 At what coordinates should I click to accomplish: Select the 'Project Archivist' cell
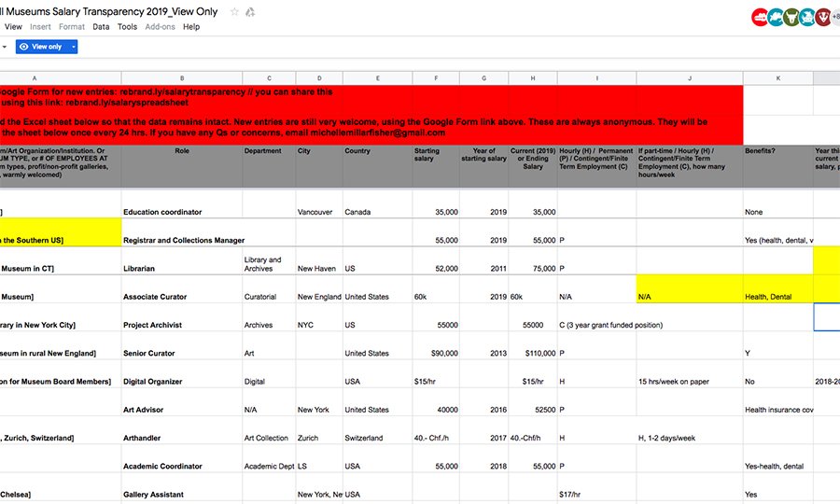click(x=182, y=317)
